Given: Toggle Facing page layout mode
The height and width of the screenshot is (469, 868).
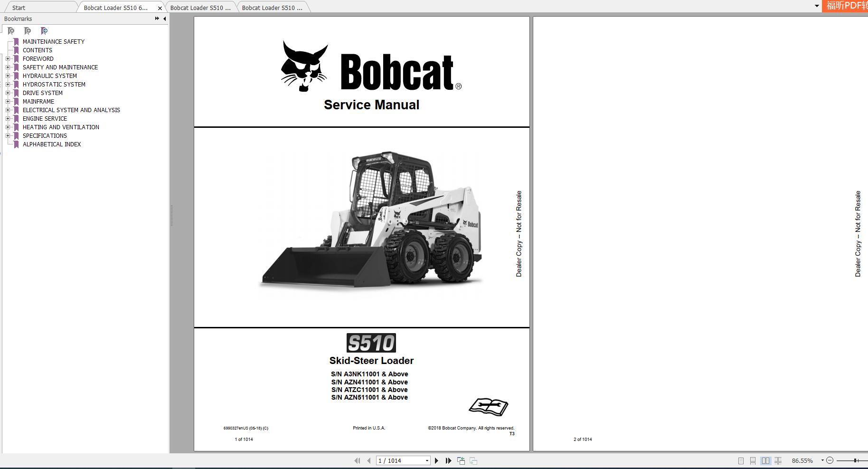Looking at the screenshot, I should (765, 460).
